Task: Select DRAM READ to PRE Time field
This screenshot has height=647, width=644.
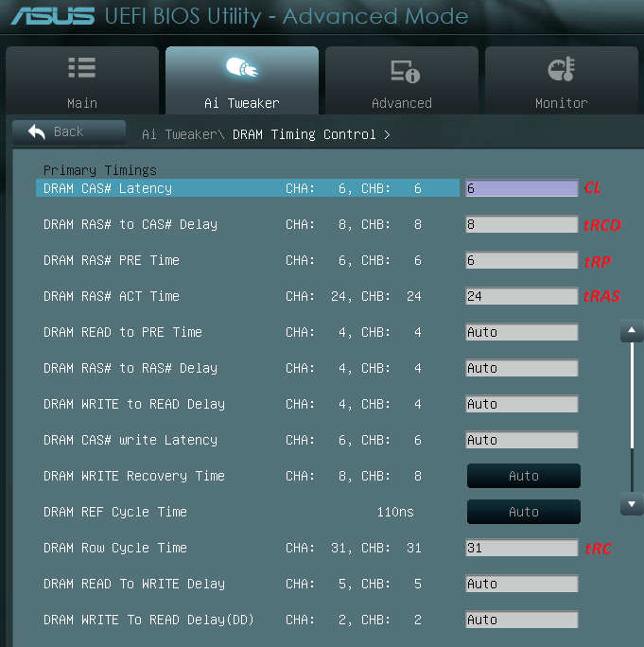Action: (x=521, y=332)
